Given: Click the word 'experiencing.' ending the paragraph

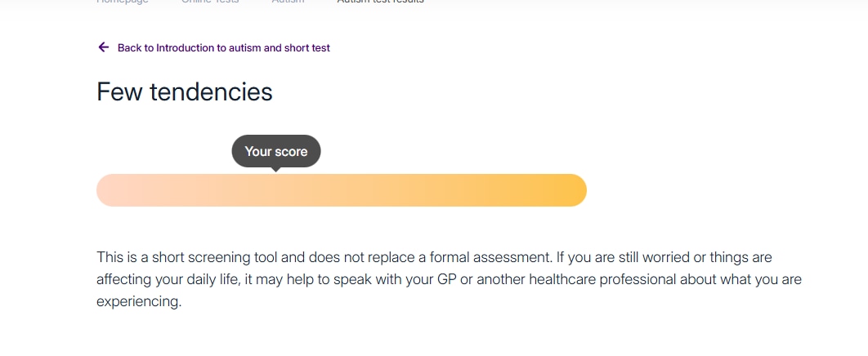Looking at the screenshot, I should click(138, 302).
